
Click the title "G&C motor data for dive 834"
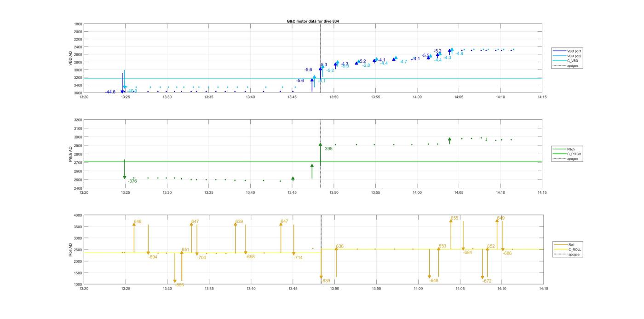pos(313,21)
